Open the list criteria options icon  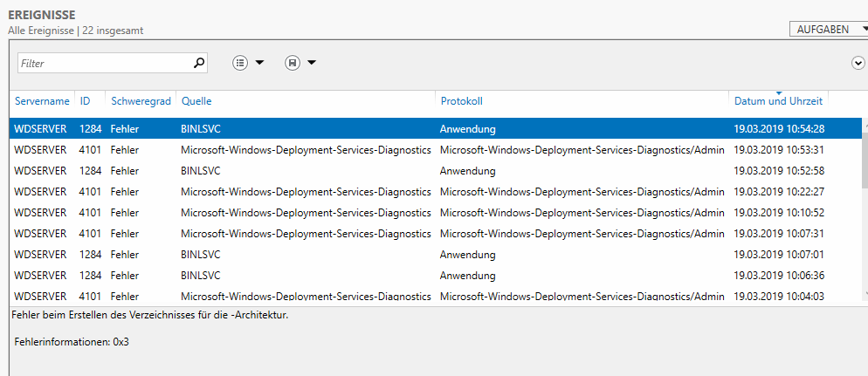click(239, 63)
